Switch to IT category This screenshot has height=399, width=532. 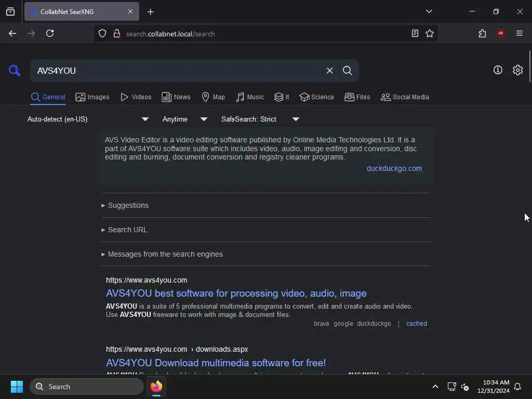282,97
